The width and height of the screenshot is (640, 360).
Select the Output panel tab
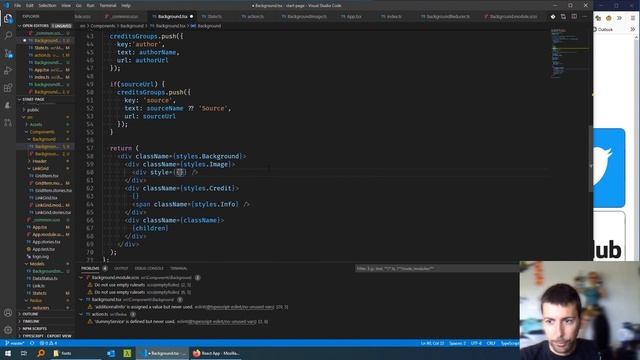point(121,269)
